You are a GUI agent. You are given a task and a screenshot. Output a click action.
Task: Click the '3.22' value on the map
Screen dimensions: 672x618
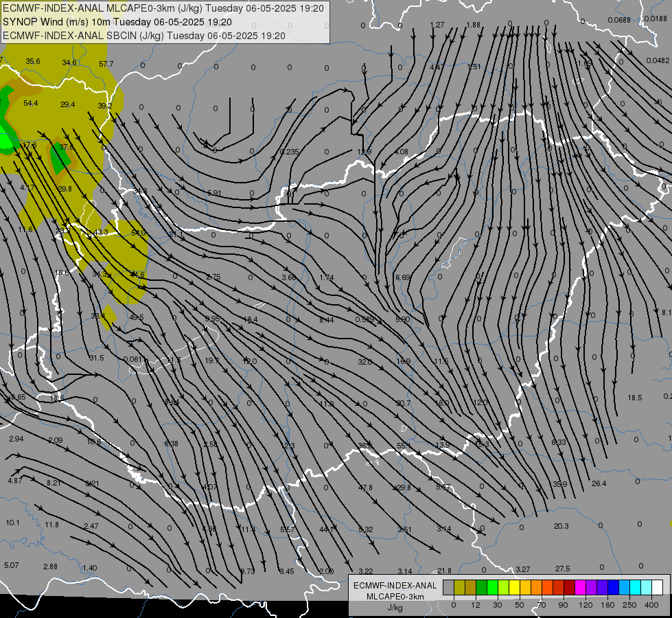[x=366, y=571]
